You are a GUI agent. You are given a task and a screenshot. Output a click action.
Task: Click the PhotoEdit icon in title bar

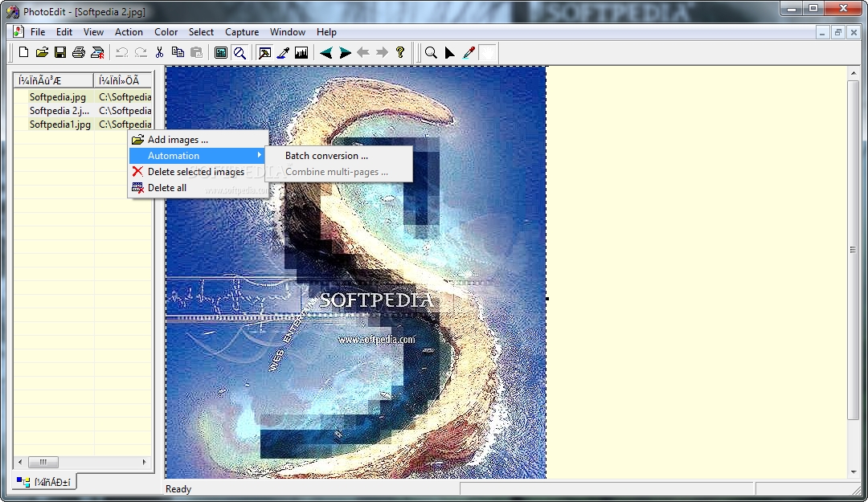point(13,11)
